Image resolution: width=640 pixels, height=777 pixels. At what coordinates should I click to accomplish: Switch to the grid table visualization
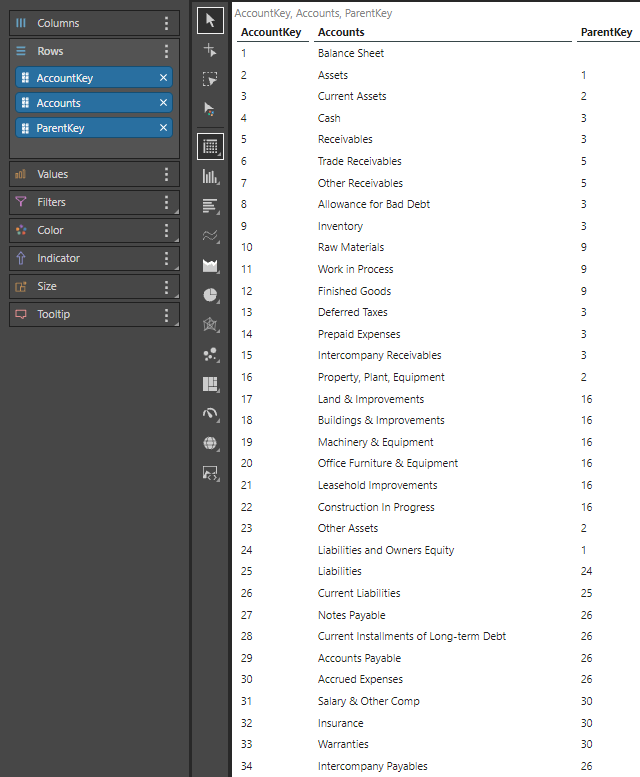(x=210, y=147)
